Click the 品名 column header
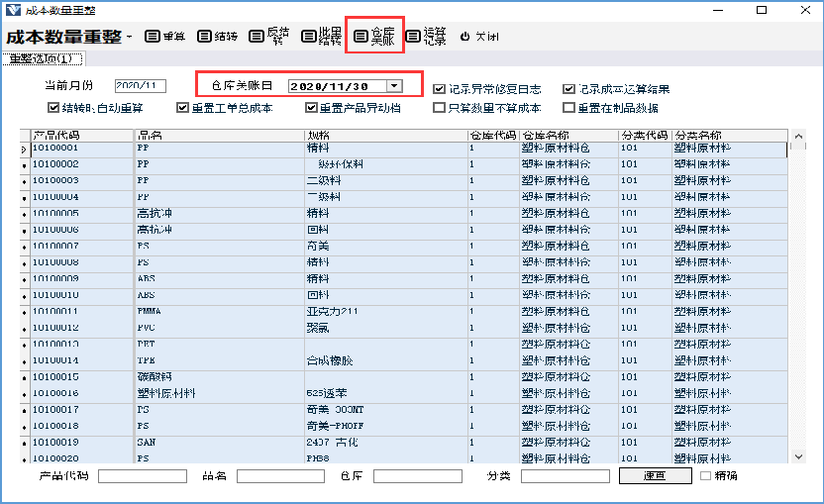 [218, 135]
